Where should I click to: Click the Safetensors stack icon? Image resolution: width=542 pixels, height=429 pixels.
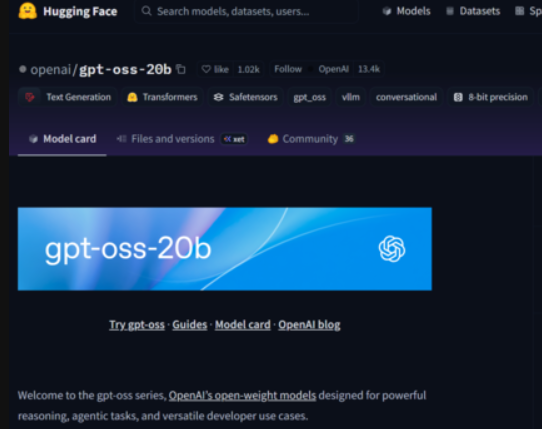click(x=218, y=97)
